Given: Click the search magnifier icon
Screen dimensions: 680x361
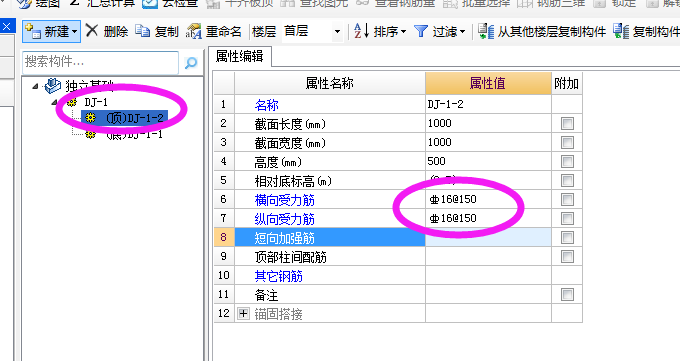Looking at the screenshot, I should coord(191,63).
